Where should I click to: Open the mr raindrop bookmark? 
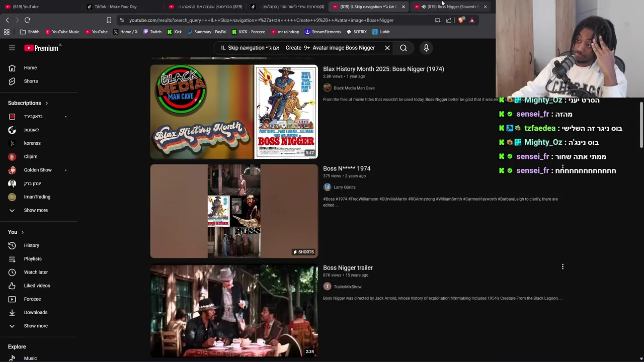pyautogui.click(x=285, y=32)
